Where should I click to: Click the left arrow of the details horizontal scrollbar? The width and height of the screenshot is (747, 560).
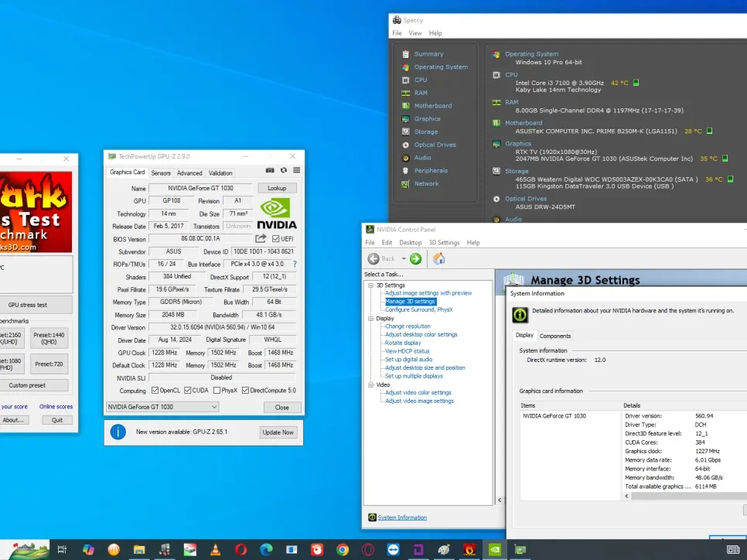[626, 496]
